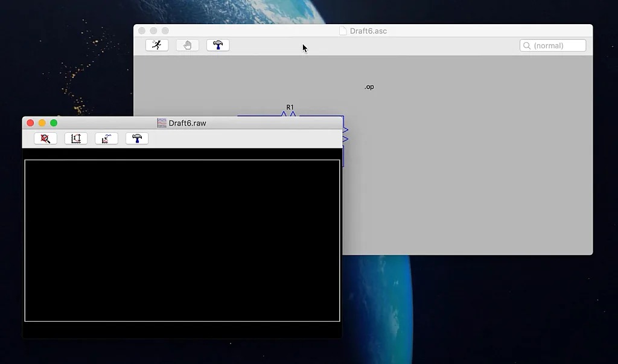
Task: Close the Draft6.raw window
Action: pos(30,123)
